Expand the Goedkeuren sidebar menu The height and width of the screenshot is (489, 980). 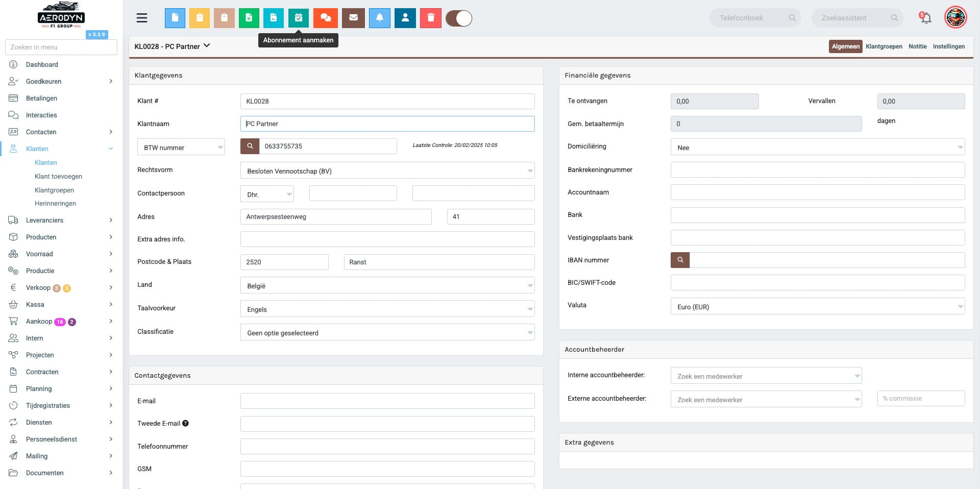(61, 81)
